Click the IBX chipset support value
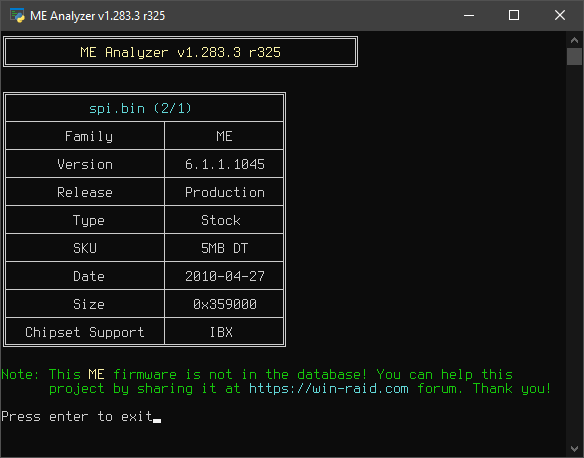584x458 pixels. pyautogui.click(x=221, y=332)
